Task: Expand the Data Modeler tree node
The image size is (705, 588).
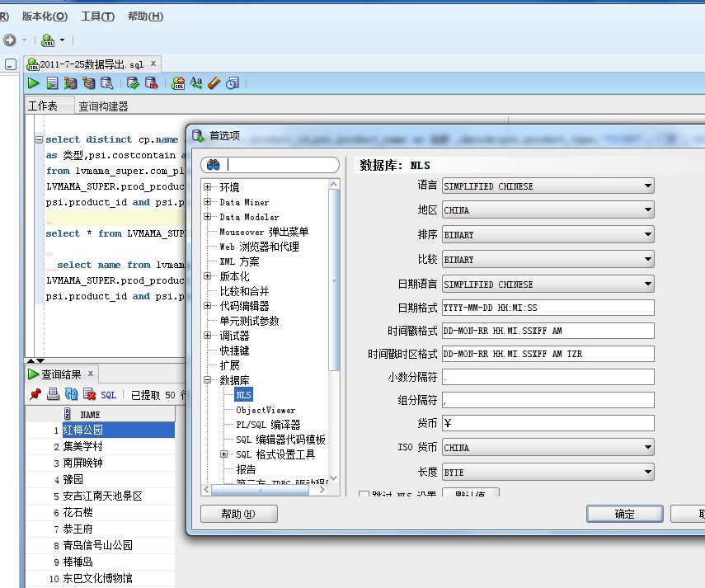Action: pyautogui.click(x=206, y=217)
